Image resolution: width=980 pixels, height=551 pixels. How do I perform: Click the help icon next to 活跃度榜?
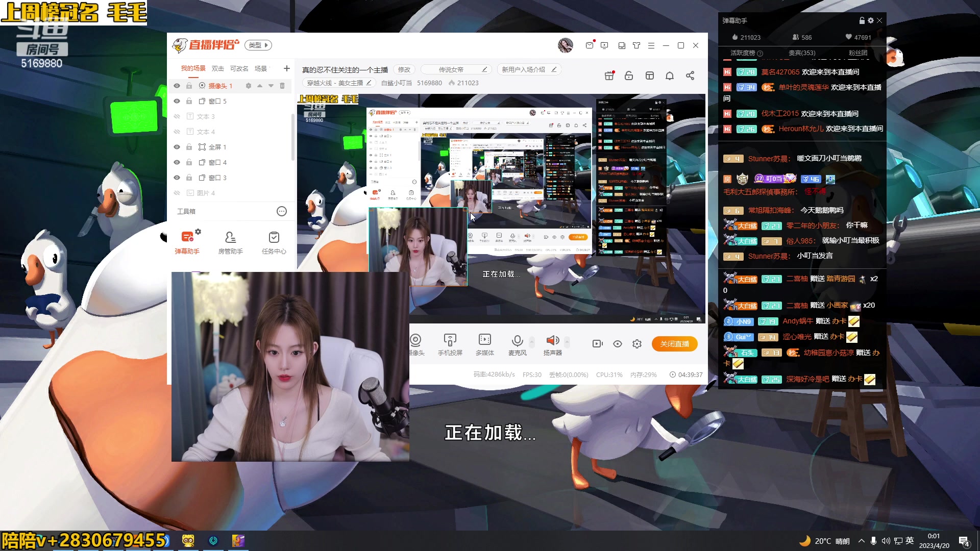click(x=760, y=53)
